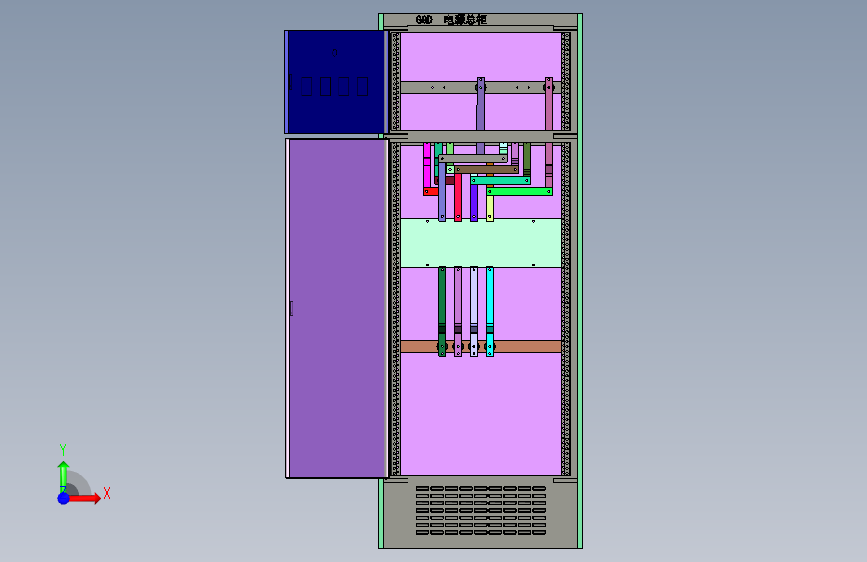Click the red X axis arrow of triad

click(85, 498)
